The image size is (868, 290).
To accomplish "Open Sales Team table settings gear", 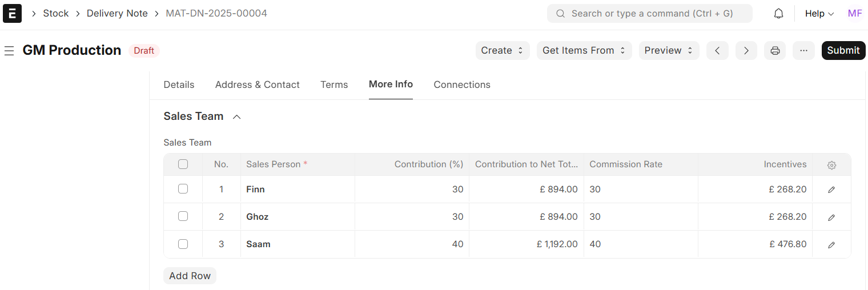I will pyautogui.click(x=831, y=165).
